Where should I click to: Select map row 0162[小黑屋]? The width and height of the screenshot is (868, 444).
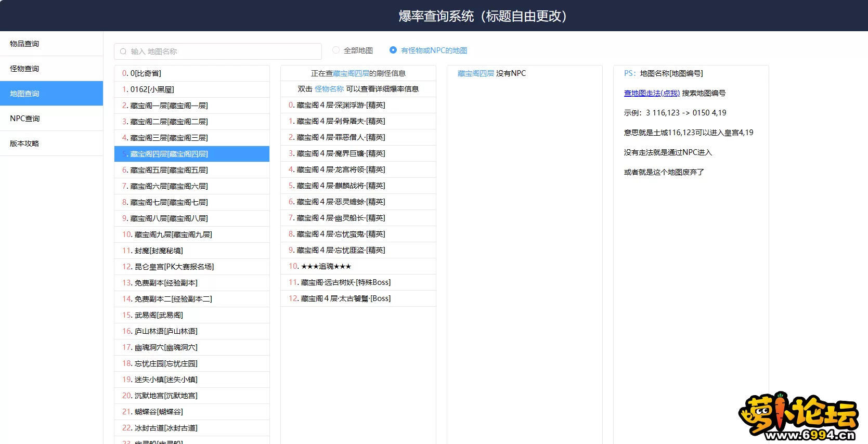click(192, 89)
